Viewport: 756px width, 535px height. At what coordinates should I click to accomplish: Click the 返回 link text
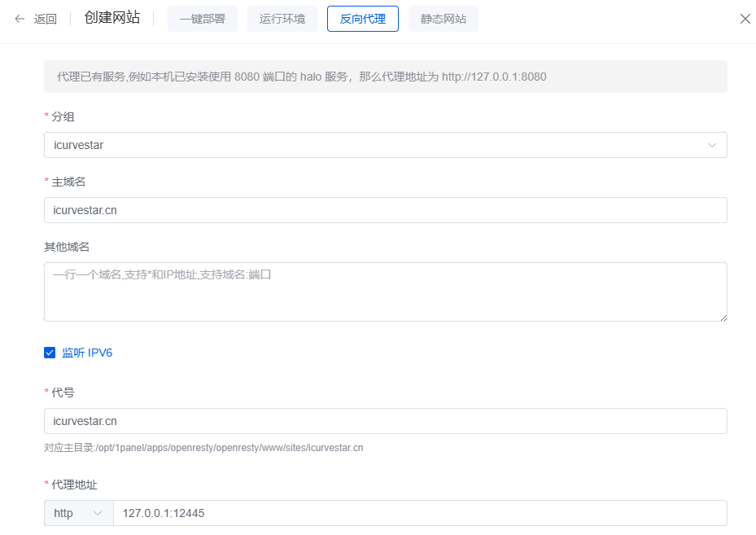click(46, 19)
